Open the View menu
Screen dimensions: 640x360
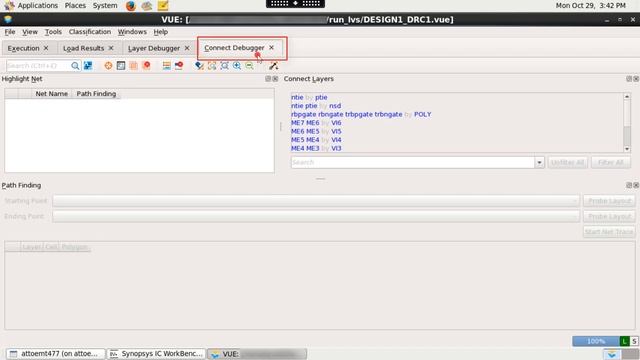(30, 32)
